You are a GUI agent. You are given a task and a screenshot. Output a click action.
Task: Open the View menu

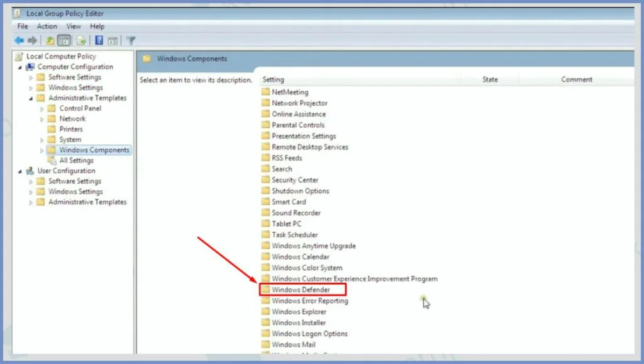pos(74,26)
